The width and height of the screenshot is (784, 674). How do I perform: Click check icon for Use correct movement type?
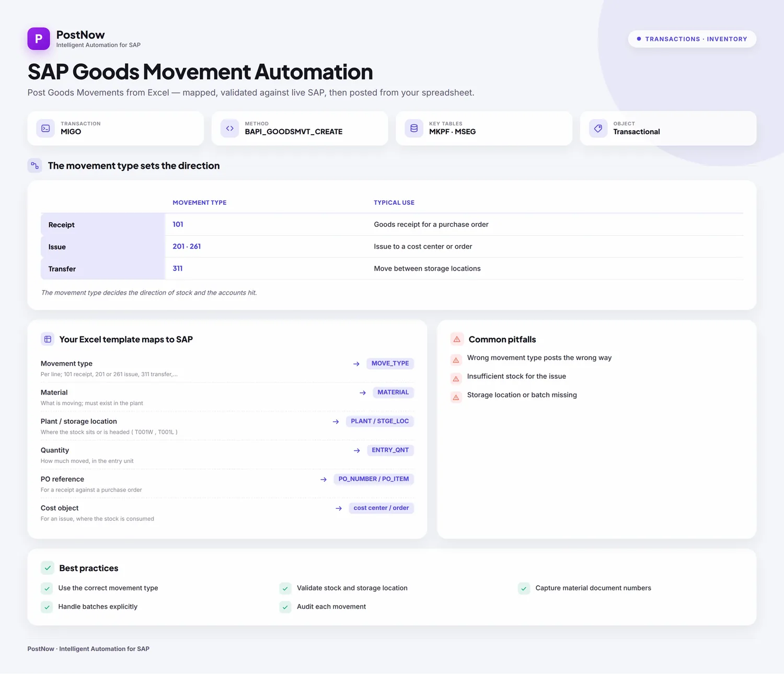tap(47, 588)
